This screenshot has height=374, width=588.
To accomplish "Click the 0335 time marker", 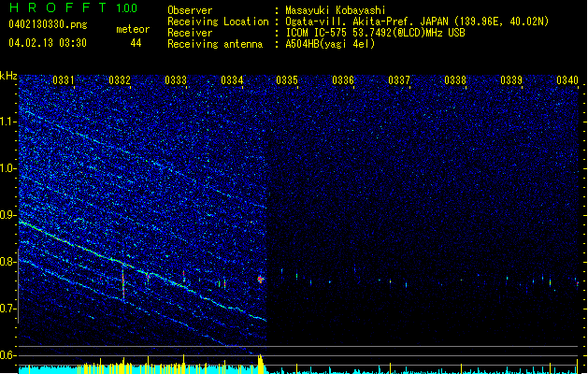I will point(287,80).
